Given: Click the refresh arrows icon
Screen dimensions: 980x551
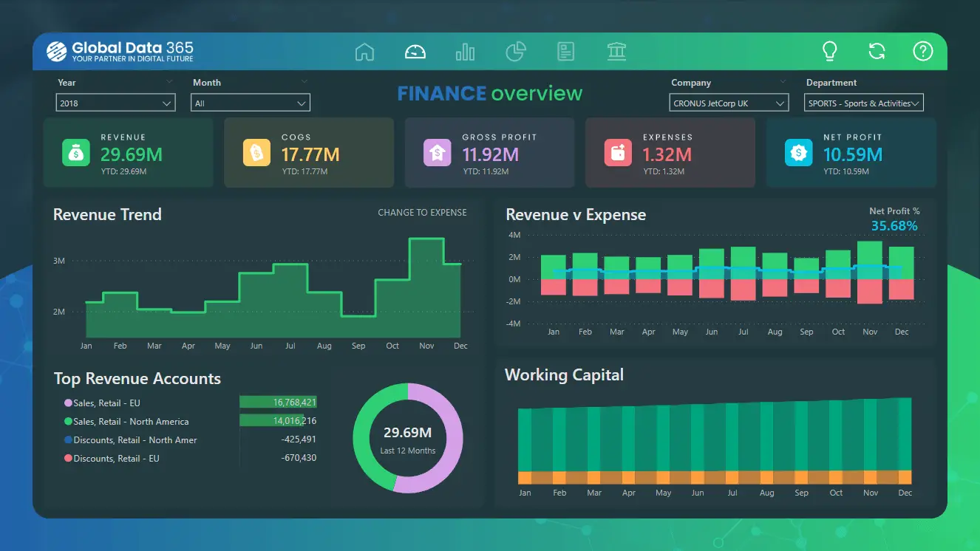Looking at the screenshot, I should (877, 51).
